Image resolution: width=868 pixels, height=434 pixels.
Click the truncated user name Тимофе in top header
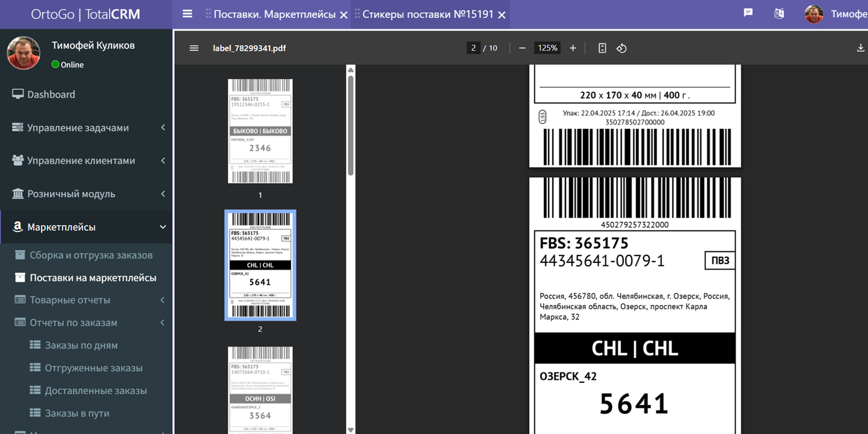(849, 14)
